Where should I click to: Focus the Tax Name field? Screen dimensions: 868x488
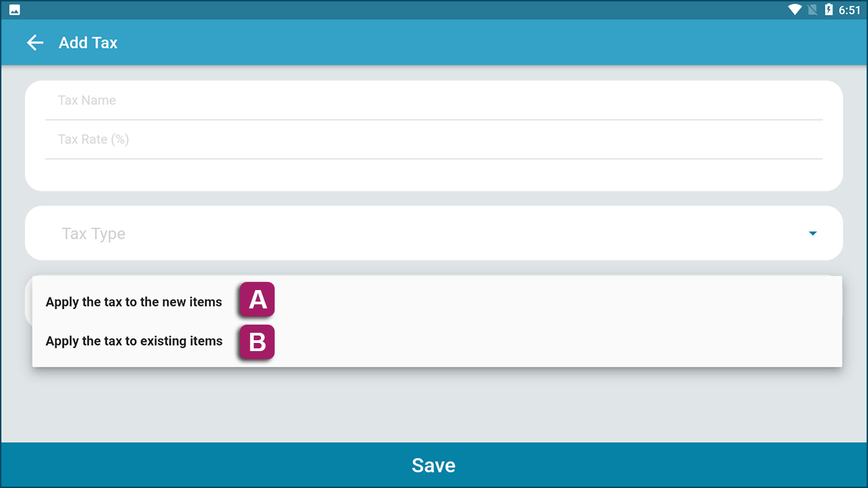pos(434,100)
